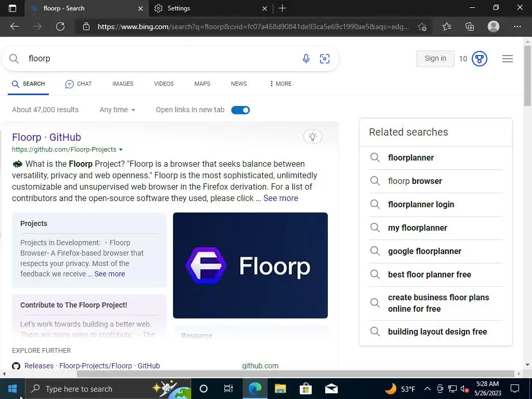Open the Any time filter dropdown
Image resolution: width=532 pixels, height=399 pixels.
[117, 110]
